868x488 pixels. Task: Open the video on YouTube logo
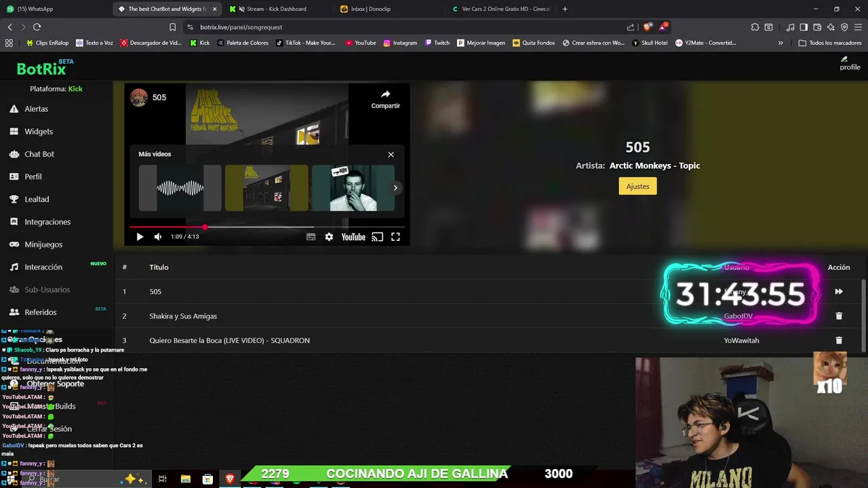coord(353,237)
